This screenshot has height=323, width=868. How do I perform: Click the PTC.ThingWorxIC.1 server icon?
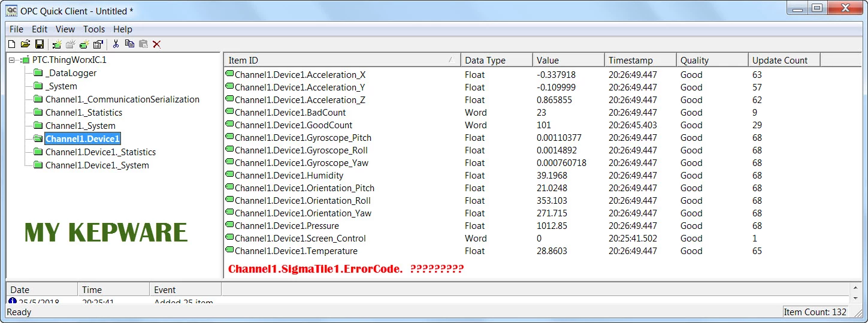(25, 60)
